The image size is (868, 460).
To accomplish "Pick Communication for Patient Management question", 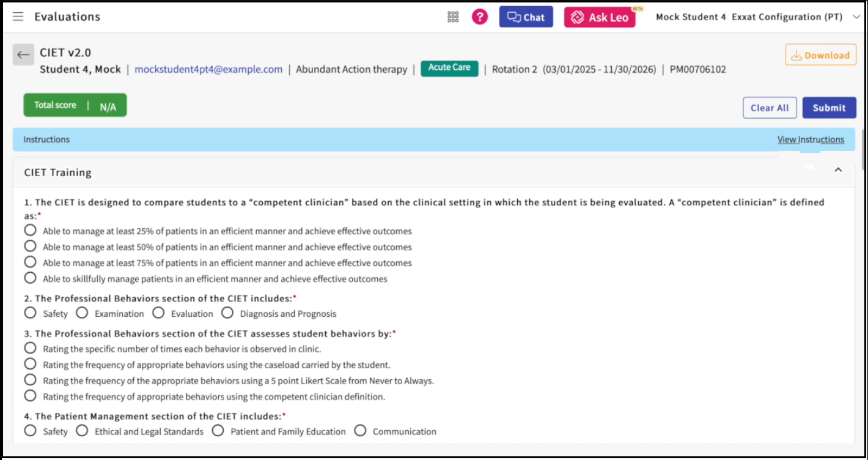I will click(360, 431).
